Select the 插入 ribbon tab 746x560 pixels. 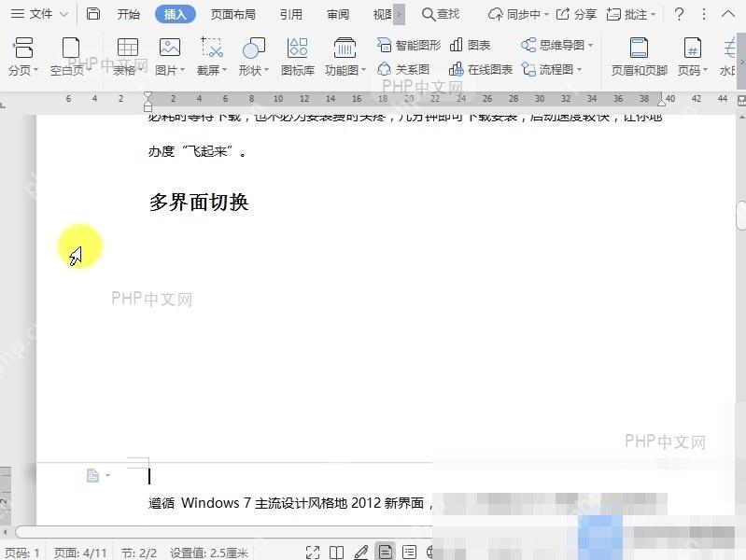tap(176, 14)
